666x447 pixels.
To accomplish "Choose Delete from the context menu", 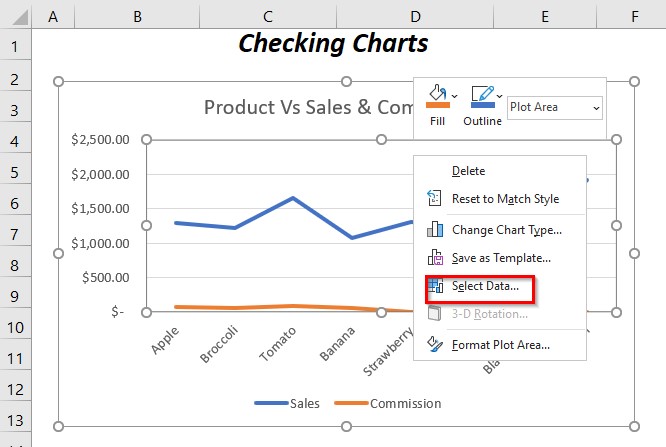I will pos(468,171).
